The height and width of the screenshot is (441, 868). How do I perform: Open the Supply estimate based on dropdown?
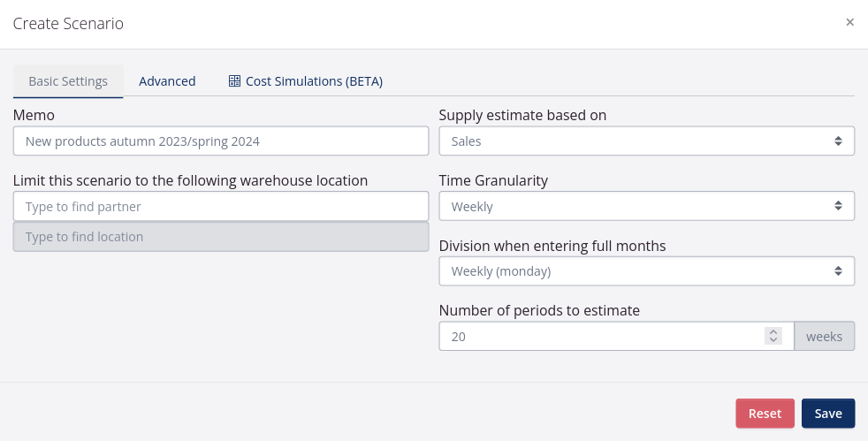646,141
